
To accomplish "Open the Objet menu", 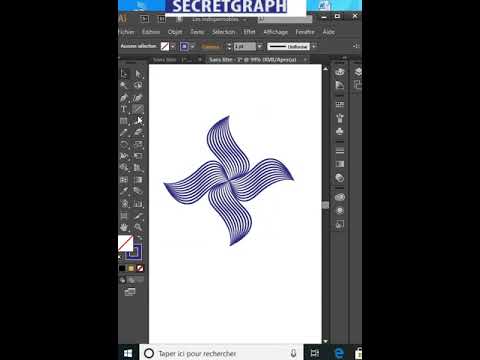I will click(x=175, y=32).
